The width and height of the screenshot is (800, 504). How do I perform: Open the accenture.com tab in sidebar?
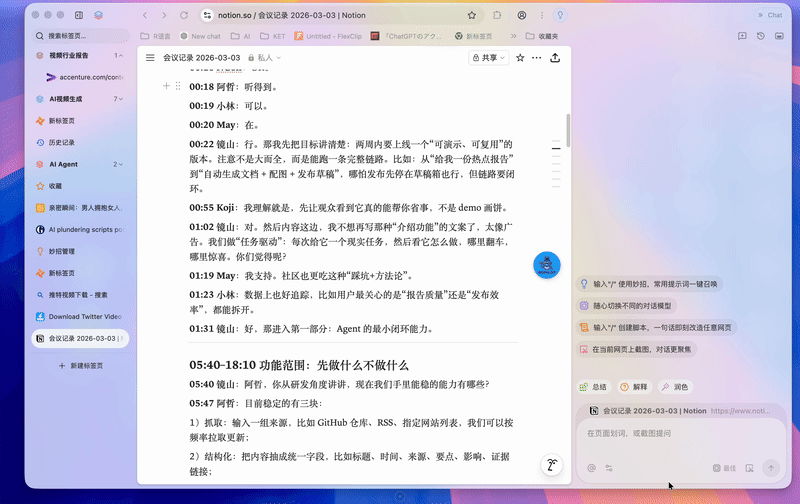pos(85,77)
